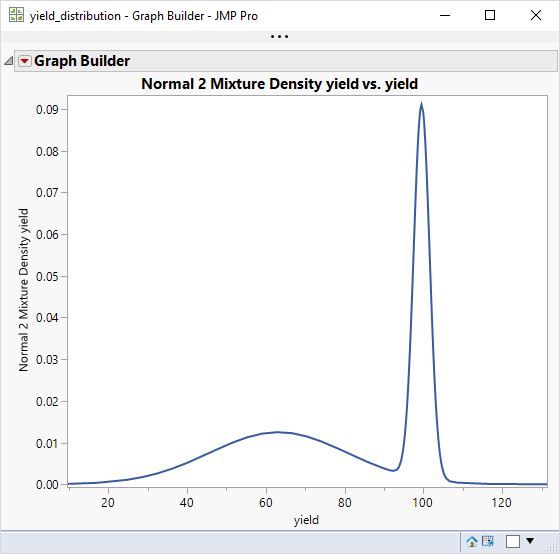This screenshot has height=554, width=560.
Task: Reveal the hidden menu bar via three dots
Action: 279,36
